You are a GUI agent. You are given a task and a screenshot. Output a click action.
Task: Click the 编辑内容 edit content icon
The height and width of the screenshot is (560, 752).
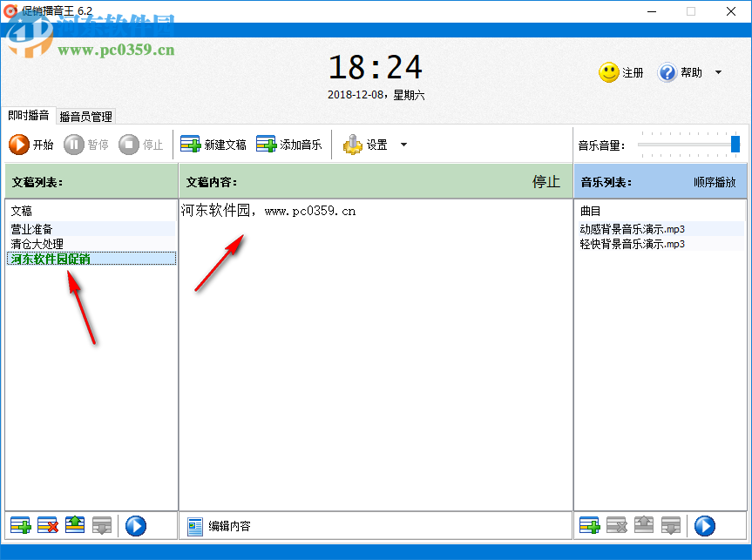193,525
